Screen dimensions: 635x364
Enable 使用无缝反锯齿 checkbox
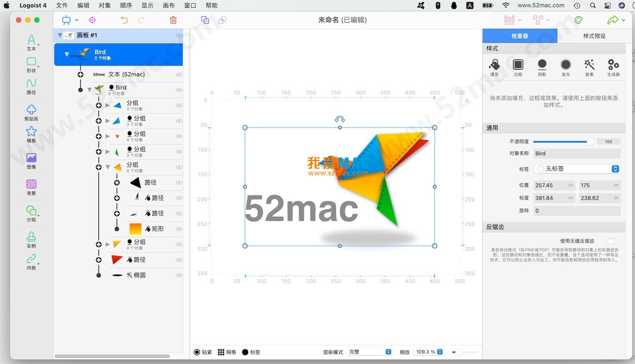point(610,241)
